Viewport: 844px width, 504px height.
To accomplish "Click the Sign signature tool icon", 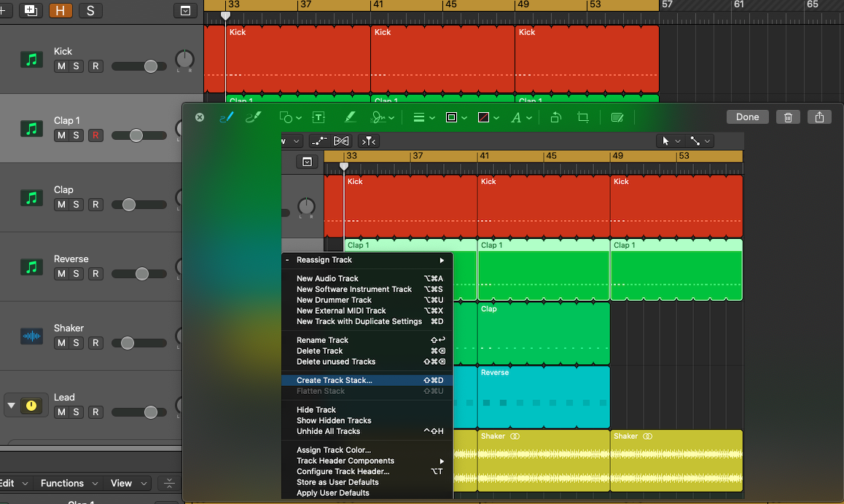I will (x=378, y=117).
